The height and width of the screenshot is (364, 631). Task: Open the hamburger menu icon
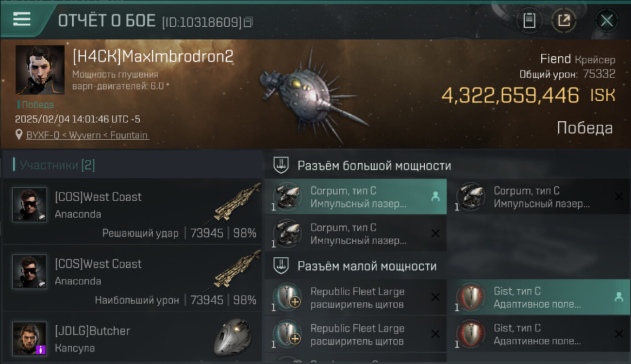22,19
